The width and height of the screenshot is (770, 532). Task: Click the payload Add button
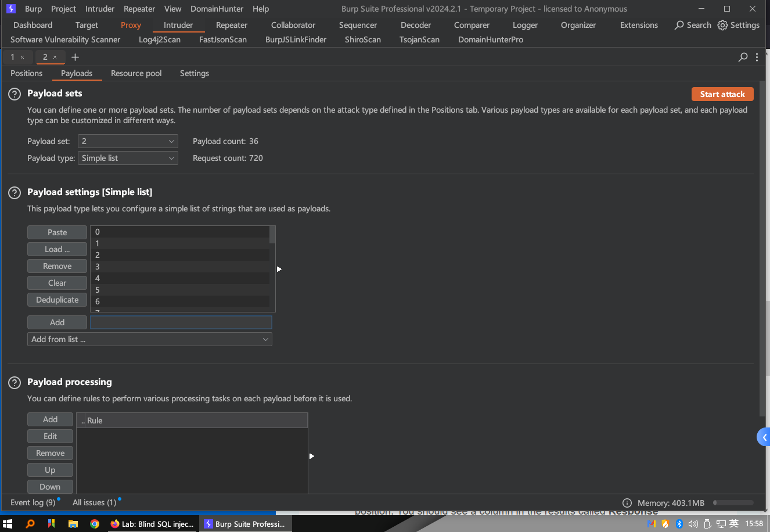coord(57,322)
